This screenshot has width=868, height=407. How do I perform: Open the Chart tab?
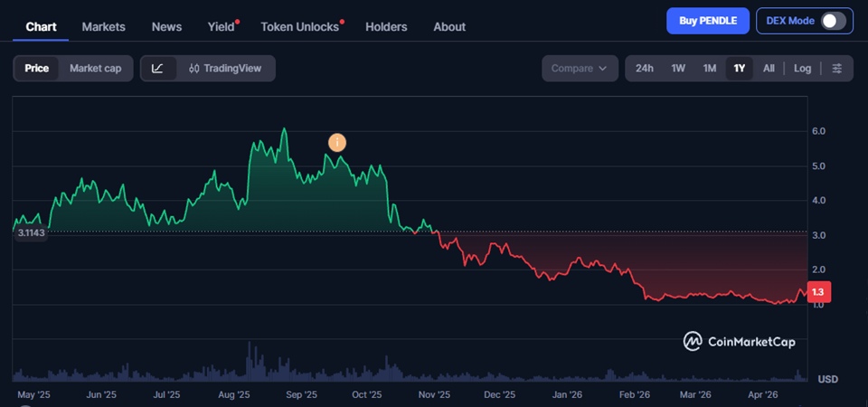click(41, 26)
